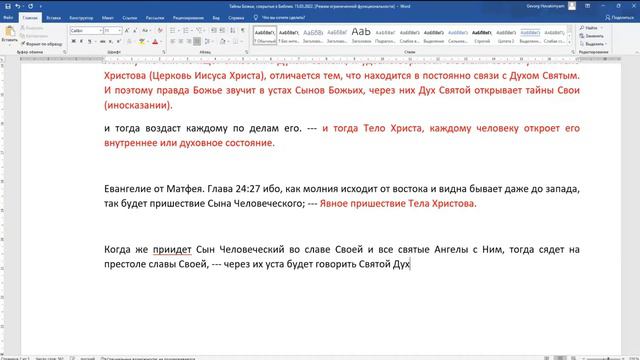Click underlined word 'приидет' in document
This screenshot has width=640, height=360.
[172, 249]
